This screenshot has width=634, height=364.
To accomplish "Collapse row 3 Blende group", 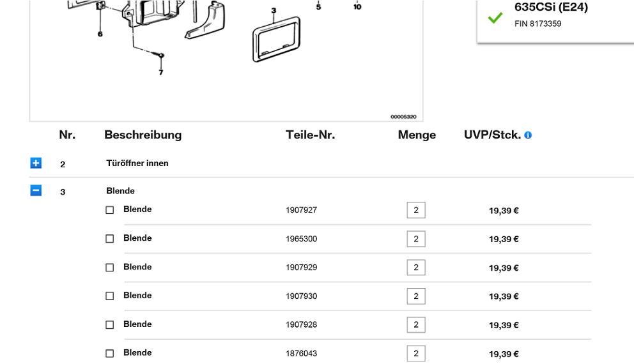I will click(x=36, y=190).
